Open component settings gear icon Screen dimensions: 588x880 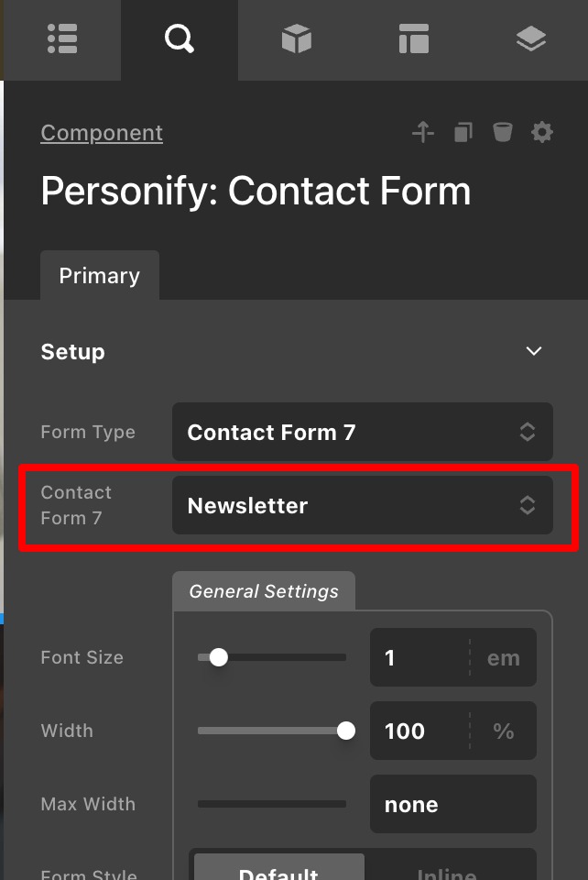[542, 132]
